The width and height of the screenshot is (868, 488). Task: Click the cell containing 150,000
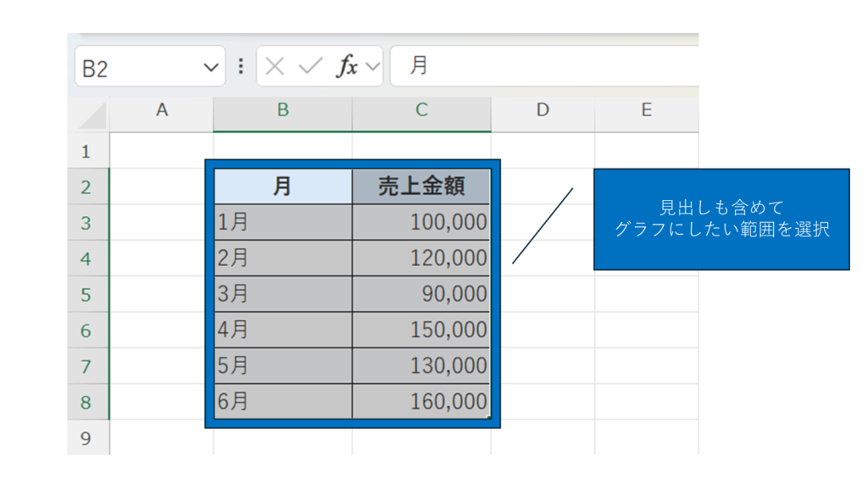pos(421,330)
